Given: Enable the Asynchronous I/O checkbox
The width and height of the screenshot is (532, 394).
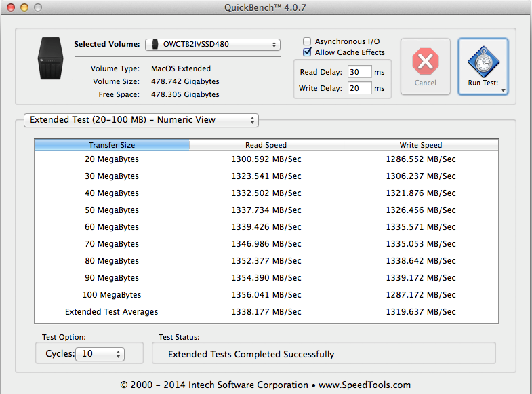Looking at the screenshot, I should 308,41.
